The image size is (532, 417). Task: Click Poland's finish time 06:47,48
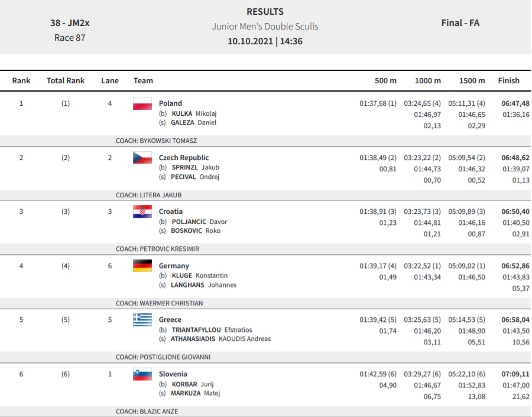[515, 103]
